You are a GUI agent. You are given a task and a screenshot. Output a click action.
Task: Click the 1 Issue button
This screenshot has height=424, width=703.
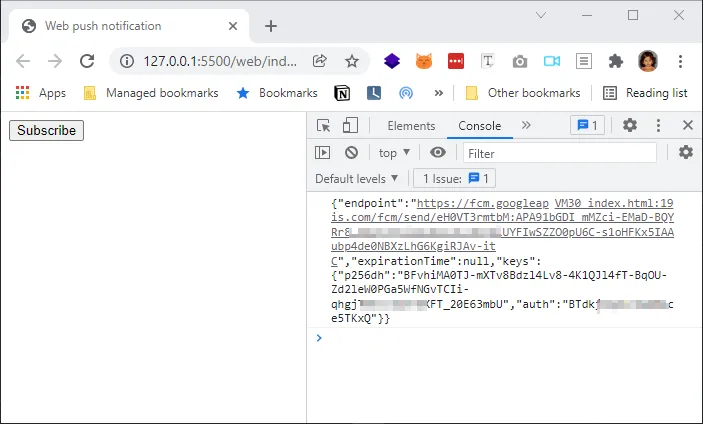pos(455,178)
